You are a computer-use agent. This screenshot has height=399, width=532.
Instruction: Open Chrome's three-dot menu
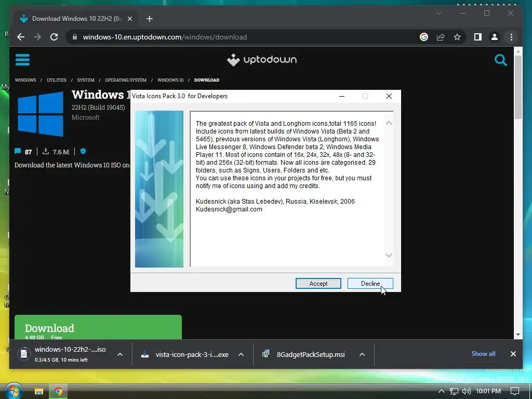click(511, 37)
